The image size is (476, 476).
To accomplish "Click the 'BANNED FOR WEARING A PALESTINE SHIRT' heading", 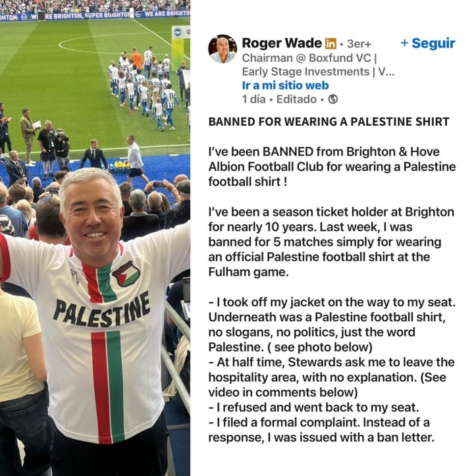I will click(329, 122).
